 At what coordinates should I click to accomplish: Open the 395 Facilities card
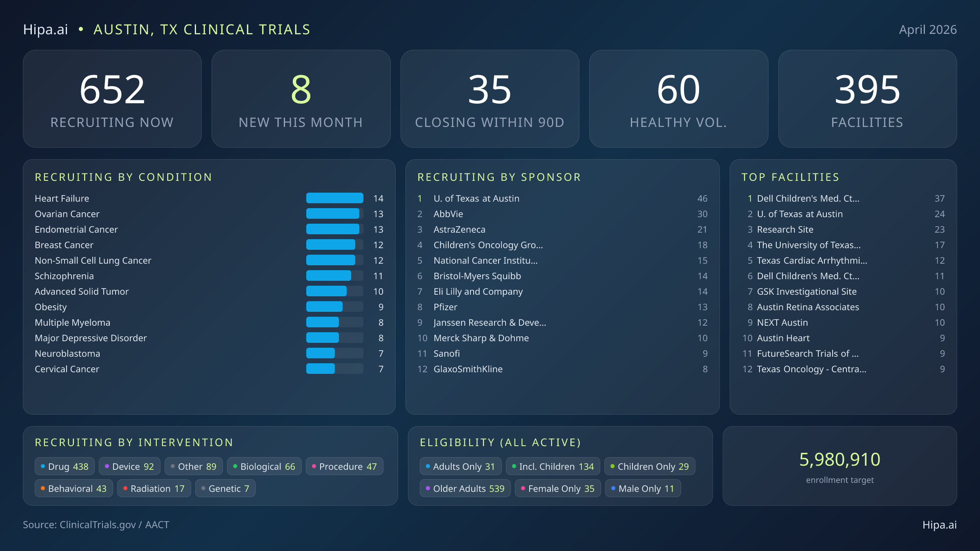pos(867,99)
